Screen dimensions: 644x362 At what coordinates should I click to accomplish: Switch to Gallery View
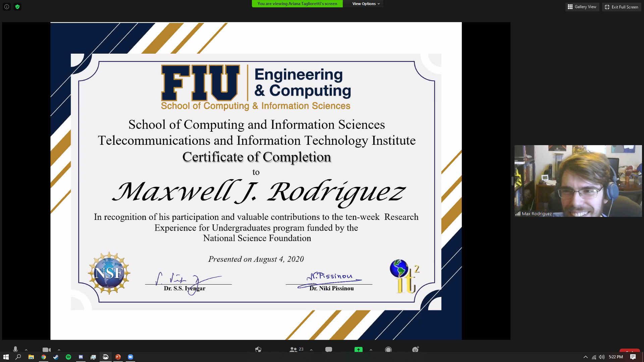(582, 7)
